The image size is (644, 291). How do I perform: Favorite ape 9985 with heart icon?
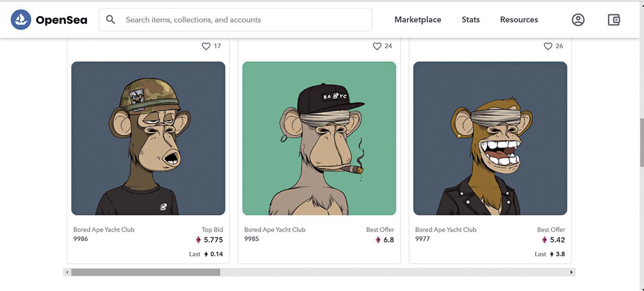(377, 46)
